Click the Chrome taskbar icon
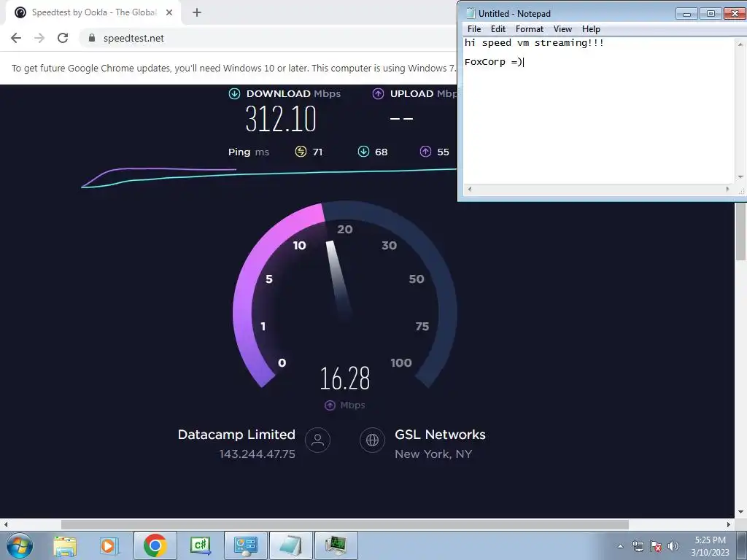 pyautogui.click(x=155, y=545)
